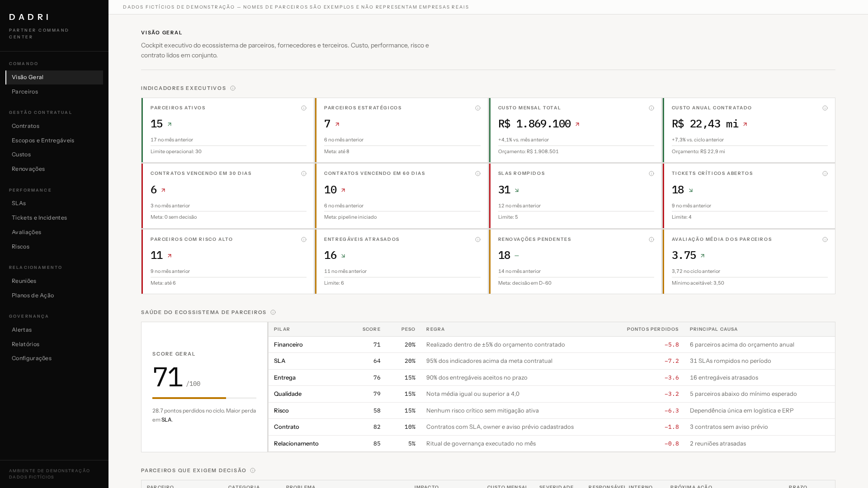This screenshot has width=868, height=488.
Task: Open Avaliações page
Action: (54, 232)
